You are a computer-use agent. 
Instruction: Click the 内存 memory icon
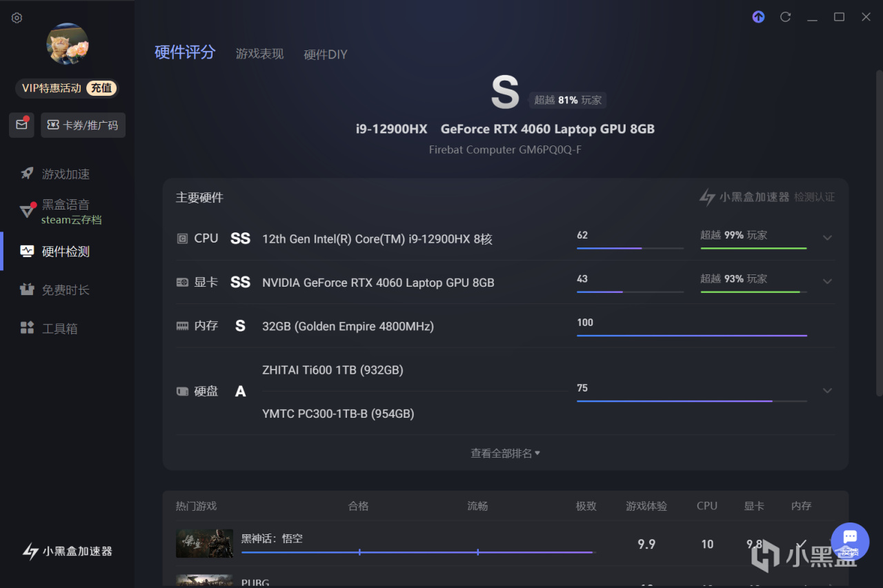tap(182, 326)
